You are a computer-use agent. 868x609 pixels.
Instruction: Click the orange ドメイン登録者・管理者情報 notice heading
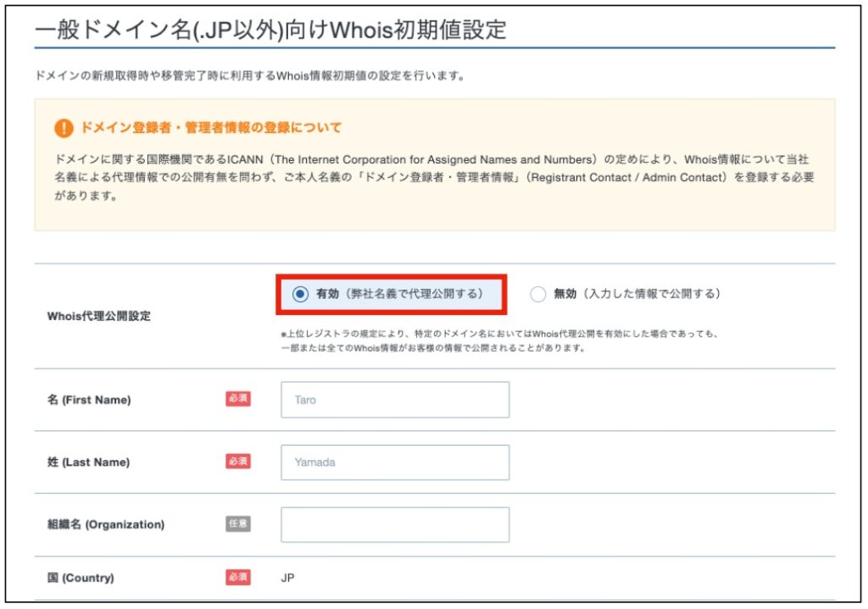pos(211,128)
